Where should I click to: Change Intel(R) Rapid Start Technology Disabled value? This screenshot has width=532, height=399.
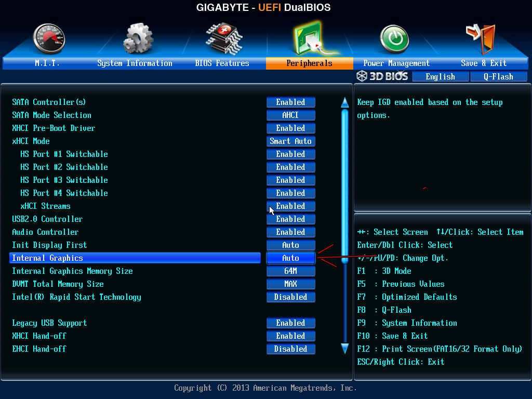click(x=291, y=297)
